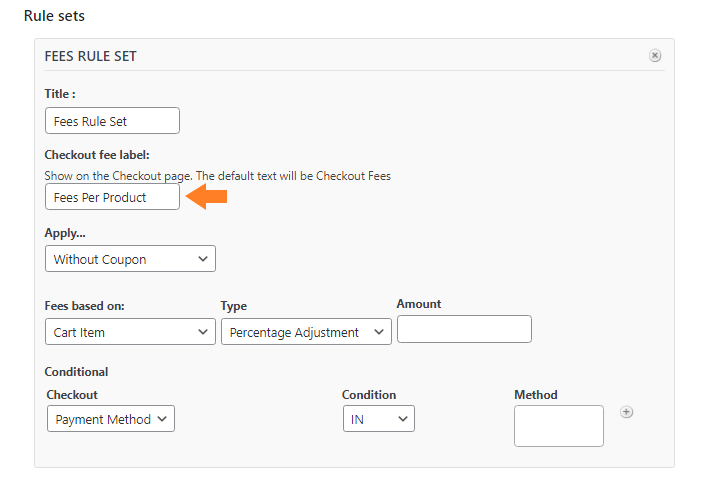Click the empty Amount input box

tap(464, 329)
